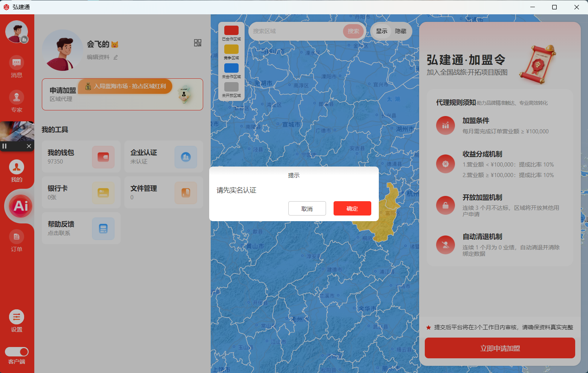The height and width of the screenshot is (373, 588).
Task: Click the 搜索区域 search input field
Action: pos(296,31)
